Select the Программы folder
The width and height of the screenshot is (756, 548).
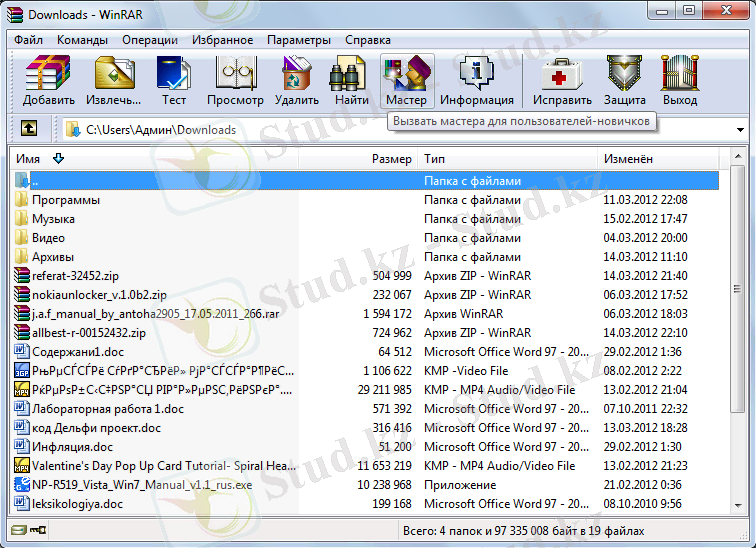pyautogui.click(x=65, y=200)
